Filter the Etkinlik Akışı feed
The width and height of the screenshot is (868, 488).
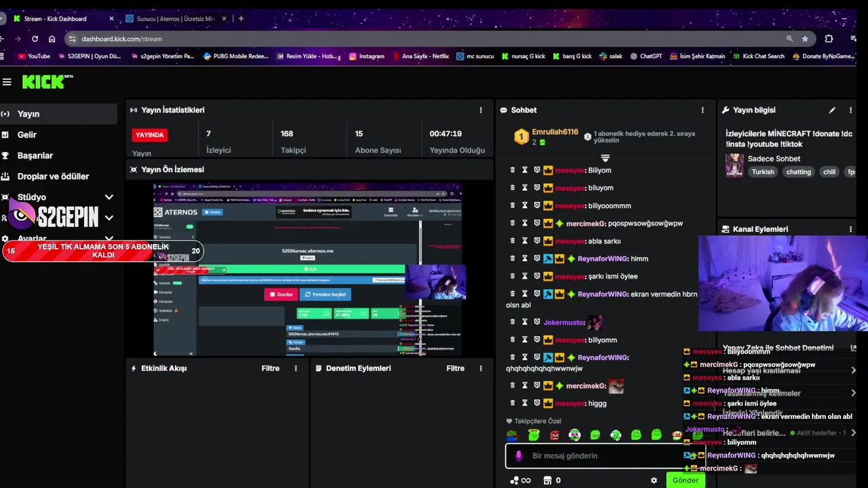pyautogui.click(x=271, y=368)
